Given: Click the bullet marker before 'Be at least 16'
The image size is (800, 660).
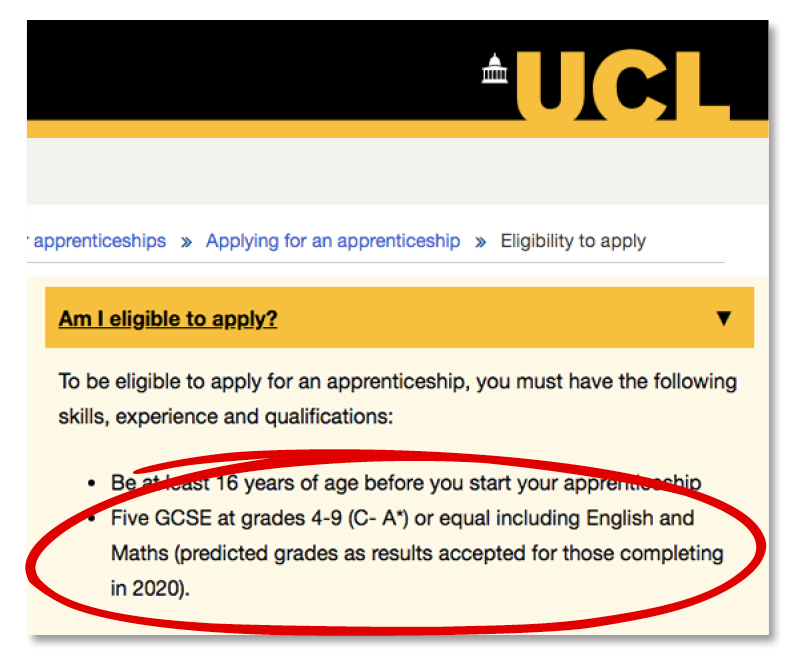Looking at the screenshot, I should point(92,484).
